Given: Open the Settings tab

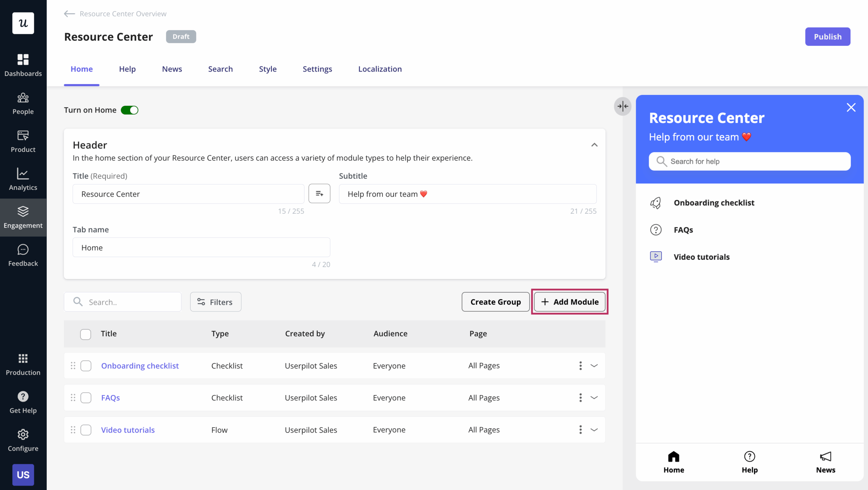Looking at the screenshot, I should (317, 69).
